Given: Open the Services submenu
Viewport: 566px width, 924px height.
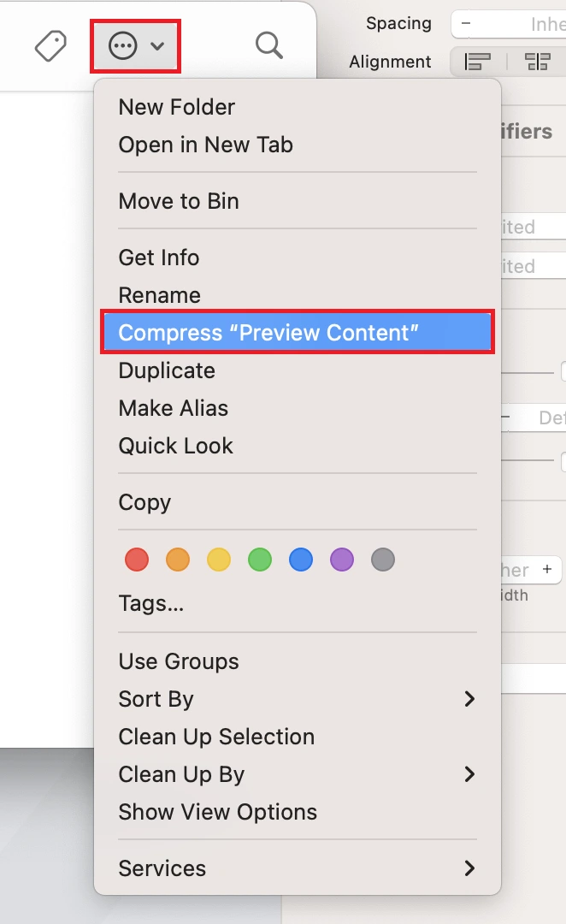Looking at the screenshot, I should 162,868.
